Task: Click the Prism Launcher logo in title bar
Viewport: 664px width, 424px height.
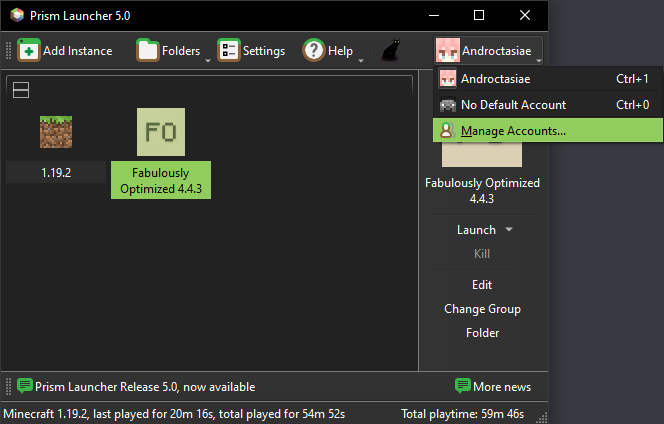Action: point(17,15)
